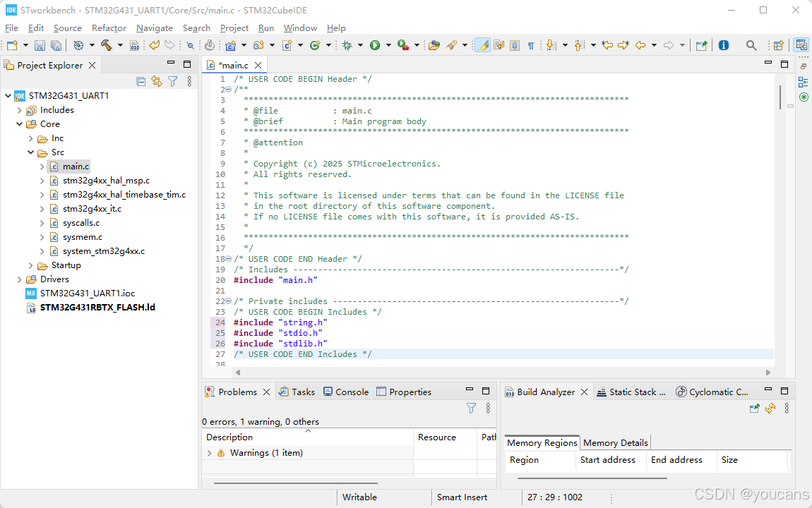This screenshot has width=812, height=508.
Task: Toggle Show Whitespace Characters pilcrow icon
Action: tap(531, 46)
